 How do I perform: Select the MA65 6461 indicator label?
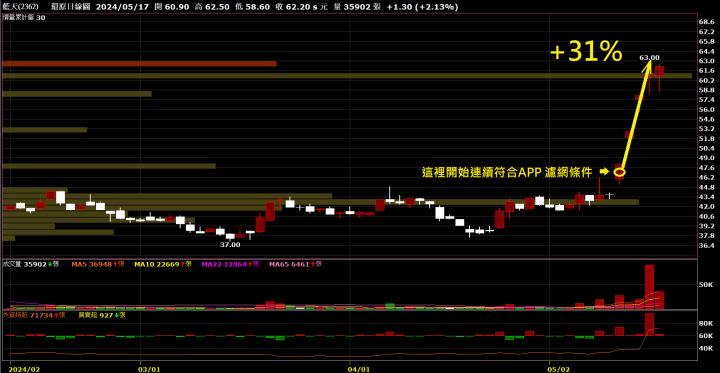coord(289,264)
